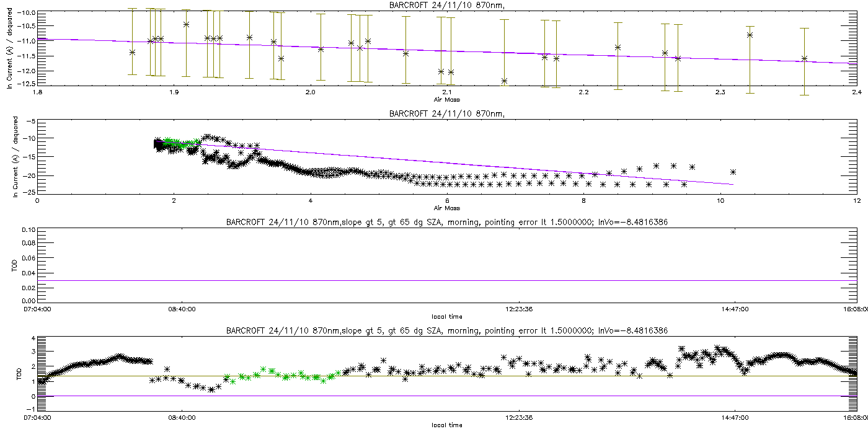Click the local time label under the bottom plot
Image resolution: width=868 pixels, height=434 pixels.
(x=446, y=425)
